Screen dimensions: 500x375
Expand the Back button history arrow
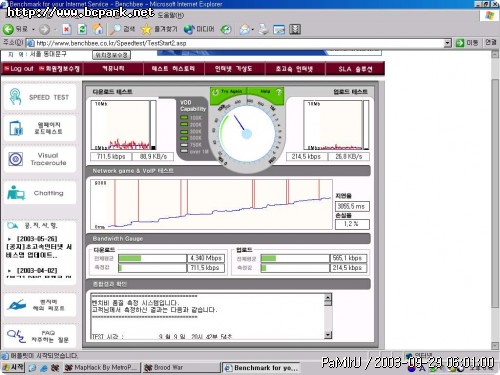pos(33,30)
